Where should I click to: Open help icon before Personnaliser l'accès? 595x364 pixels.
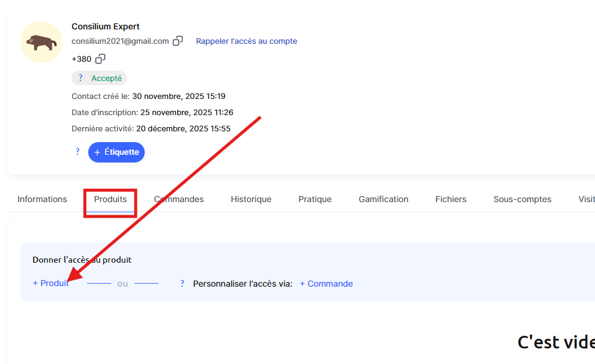point(183,284)
